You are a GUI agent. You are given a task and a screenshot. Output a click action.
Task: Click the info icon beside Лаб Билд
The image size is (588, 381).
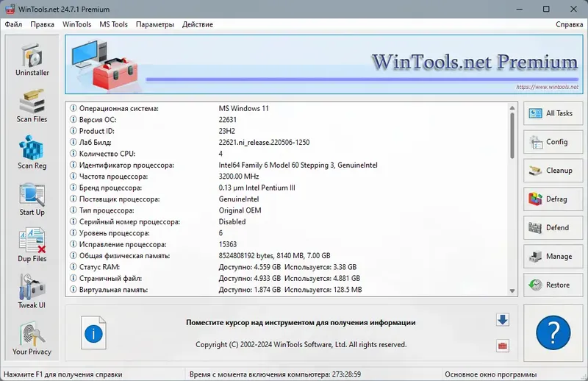coord(73,142)
